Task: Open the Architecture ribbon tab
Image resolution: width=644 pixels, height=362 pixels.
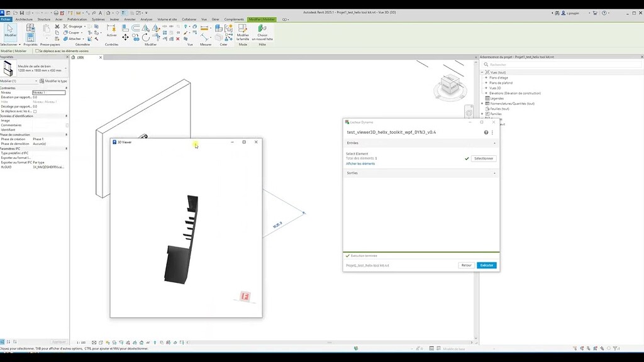Action: point(24,19)
